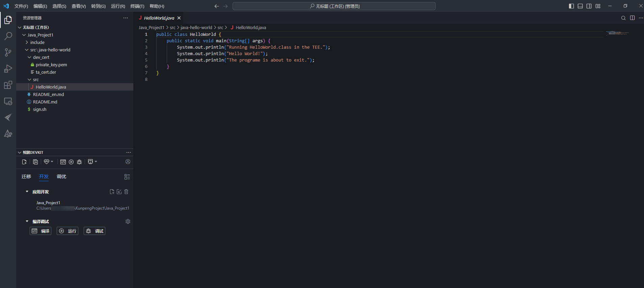Customize layout via title bar icon

point(598,6)
